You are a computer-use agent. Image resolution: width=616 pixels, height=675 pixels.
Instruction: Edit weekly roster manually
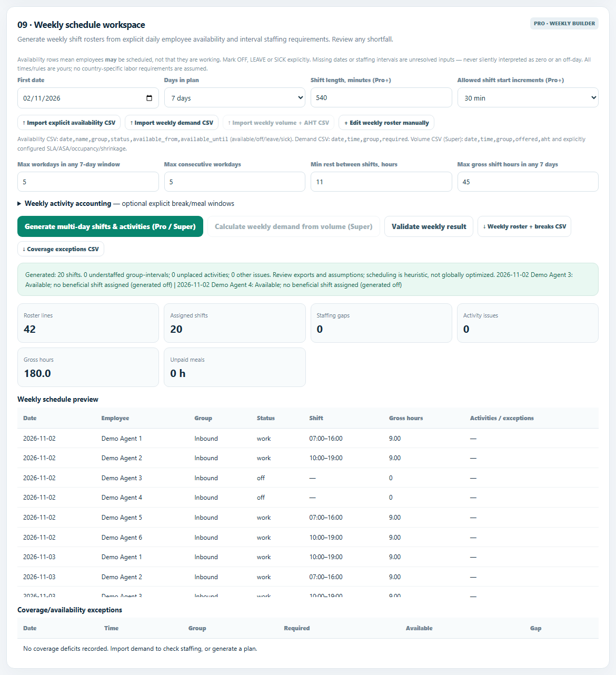[386, 123]
